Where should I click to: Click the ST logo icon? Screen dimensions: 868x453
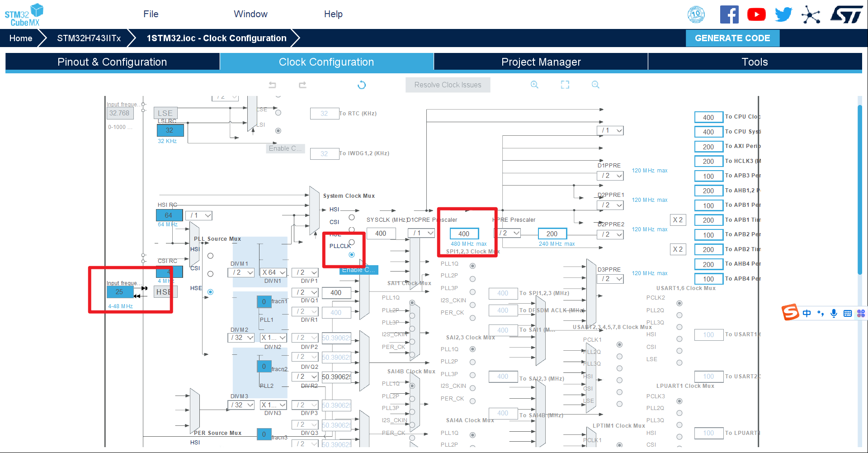click(x=846, y=14)
